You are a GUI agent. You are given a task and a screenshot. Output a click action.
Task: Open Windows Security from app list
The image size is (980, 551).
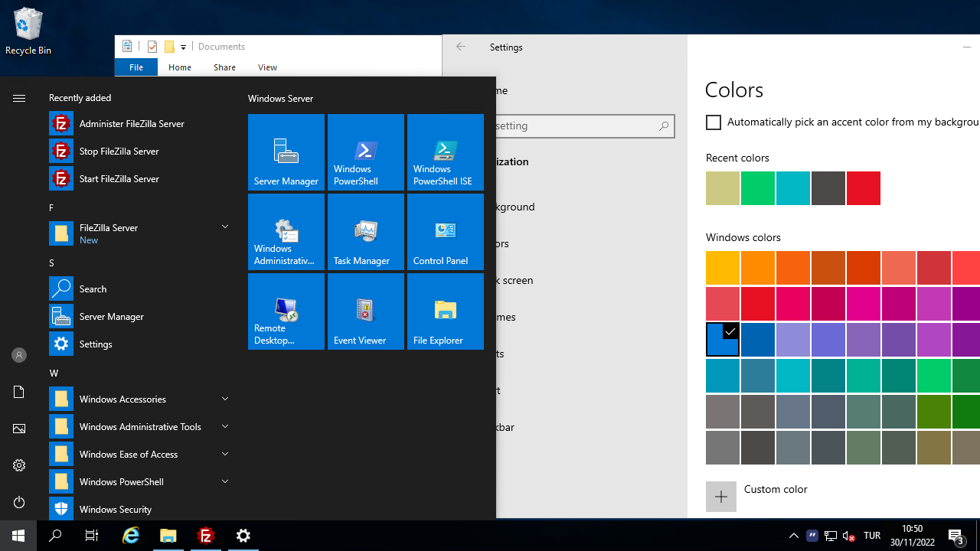click(x=139, y=510)
